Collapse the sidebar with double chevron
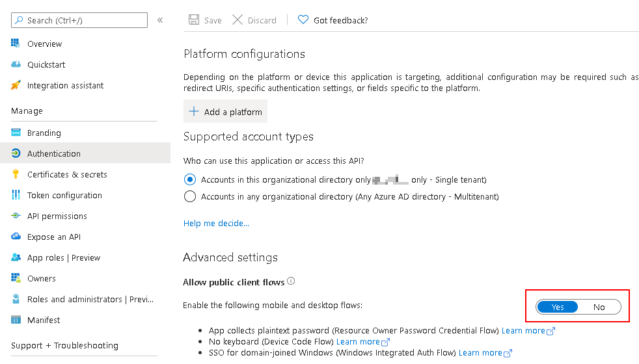This screenshot has width=639, height=364. click(x=160, y=20)
